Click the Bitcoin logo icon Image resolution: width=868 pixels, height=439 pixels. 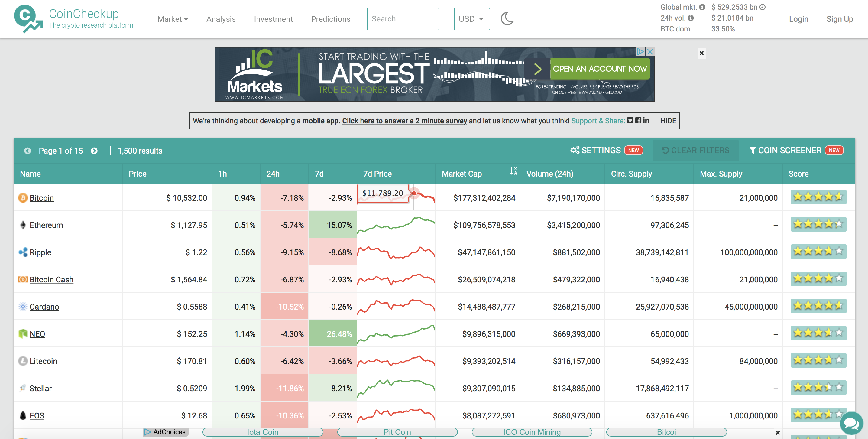[23, 198]
